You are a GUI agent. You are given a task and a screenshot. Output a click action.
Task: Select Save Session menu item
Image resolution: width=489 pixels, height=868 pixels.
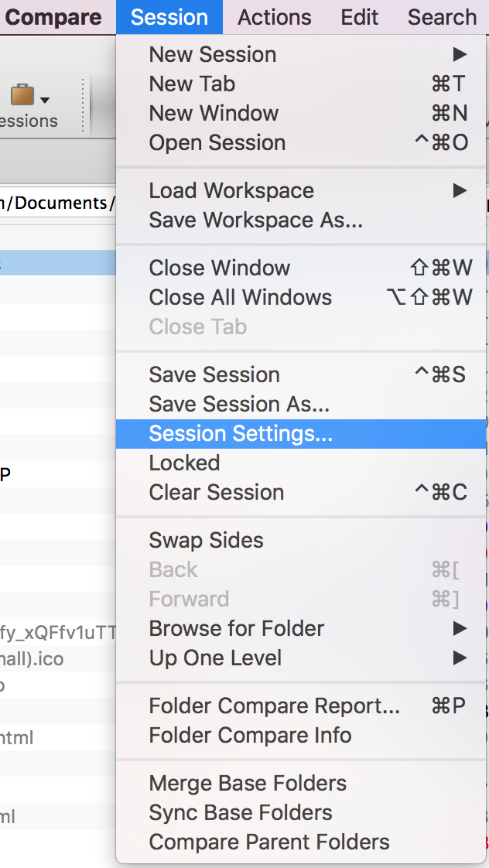click(301, 374)
